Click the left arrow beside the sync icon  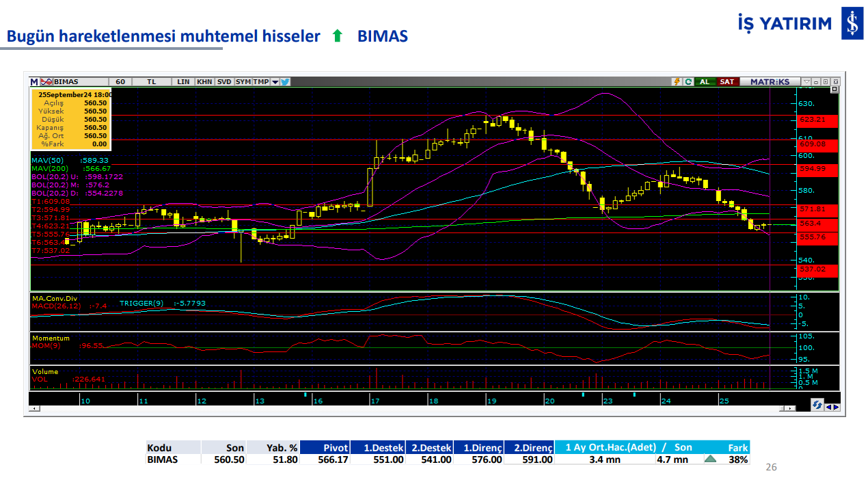click(829, 407)
